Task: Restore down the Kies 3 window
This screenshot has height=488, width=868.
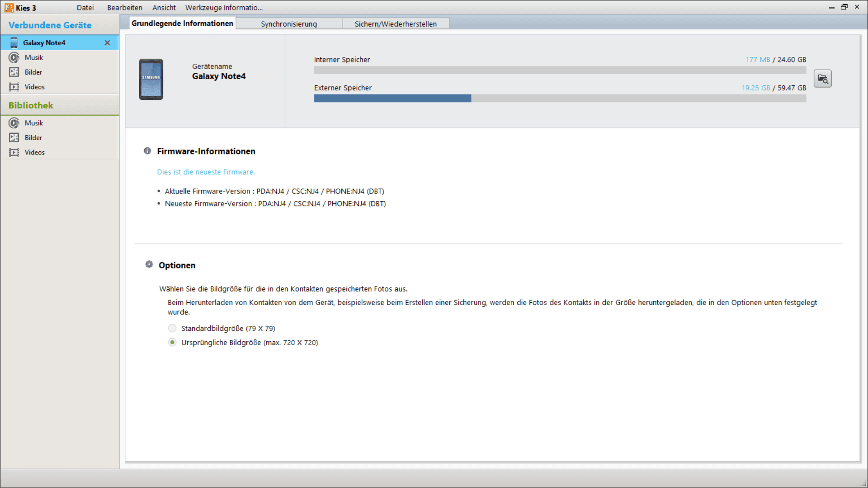Action: click(844, 7)
